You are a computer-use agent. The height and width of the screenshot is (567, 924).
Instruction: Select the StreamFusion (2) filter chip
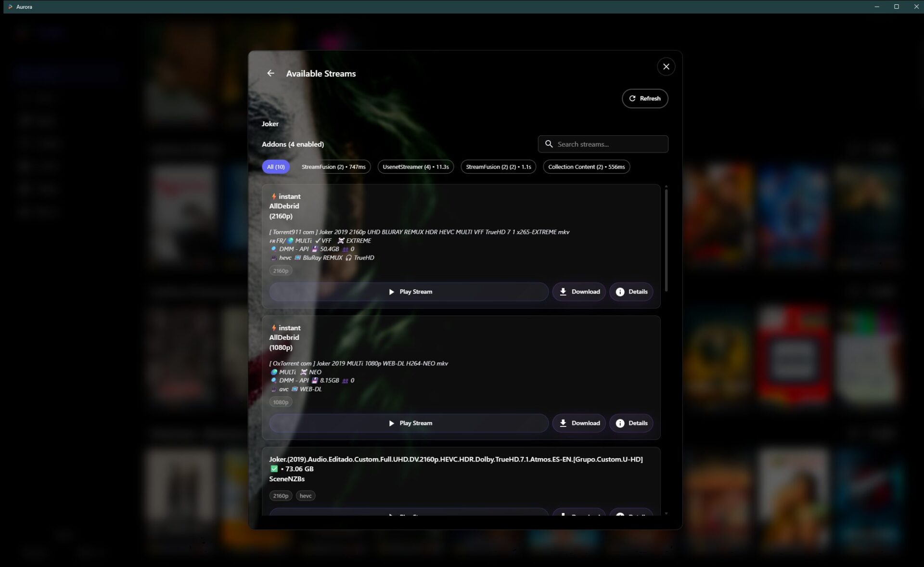335,167
